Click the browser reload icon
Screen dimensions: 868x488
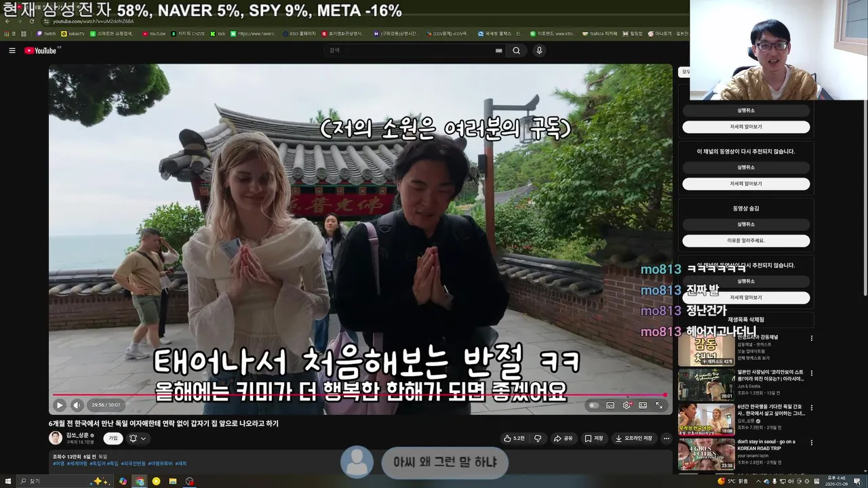coord(31,21)
